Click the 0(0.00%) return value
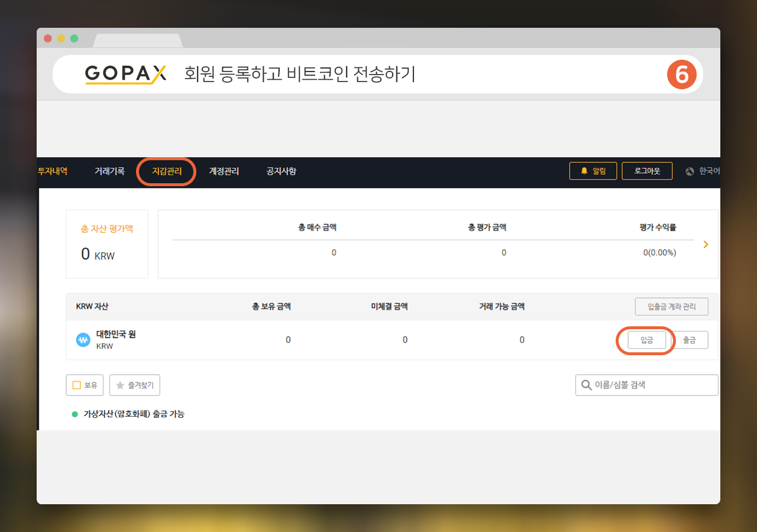 [659, 252]
